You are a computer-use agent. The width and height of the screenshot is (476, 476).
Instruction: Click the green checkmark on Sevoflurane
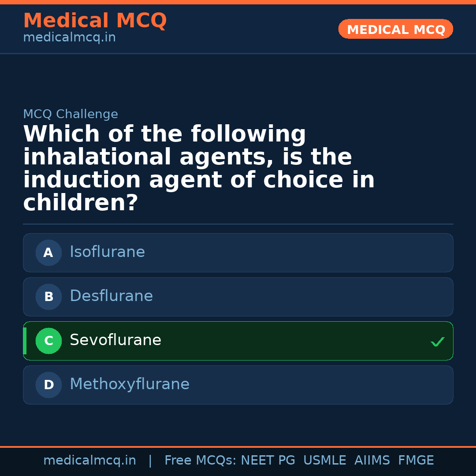point(437,341)
